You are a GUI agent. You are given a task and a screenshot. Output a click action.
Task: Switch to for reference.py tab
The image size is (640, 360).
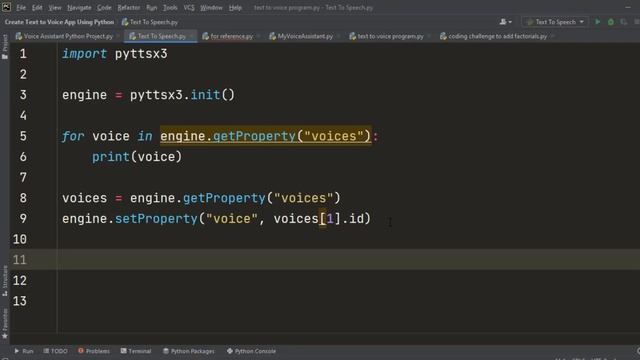231,36
